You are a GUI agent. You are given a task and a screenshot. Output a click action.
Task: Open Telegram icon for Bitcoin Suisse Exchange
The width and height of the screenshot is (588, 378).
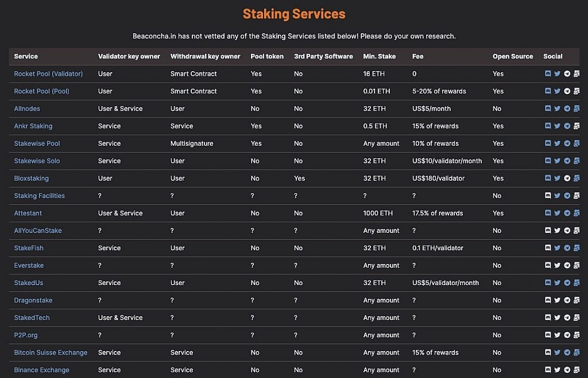coord(567,353)
